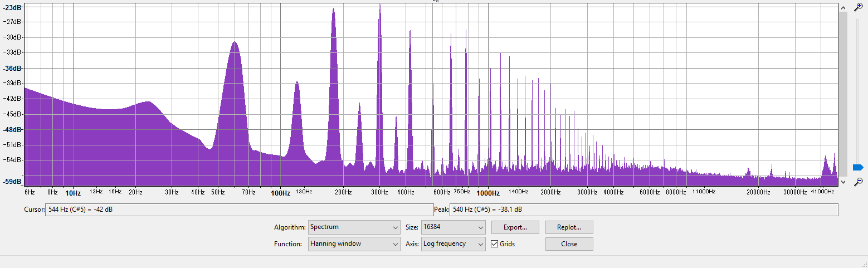
Task: Click the 6Hz axis label
Action: [x=30, y=192]
